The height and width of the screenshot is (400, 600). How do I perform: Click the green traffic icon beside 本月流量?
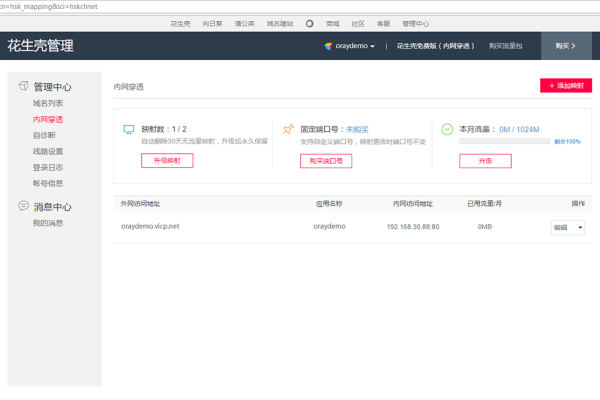click(x=447, y=129)
